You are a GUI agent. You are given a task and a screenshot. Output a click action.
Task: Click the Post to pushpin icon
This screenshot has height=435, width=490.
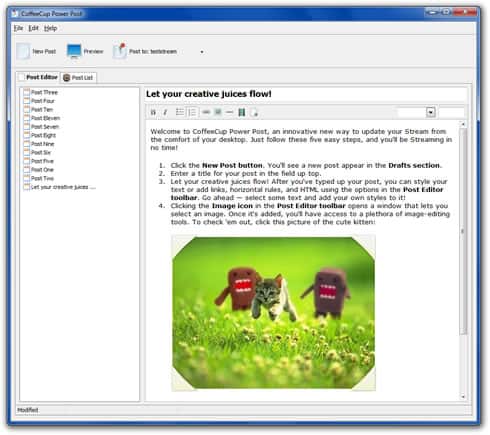click(x=120, y=51)
